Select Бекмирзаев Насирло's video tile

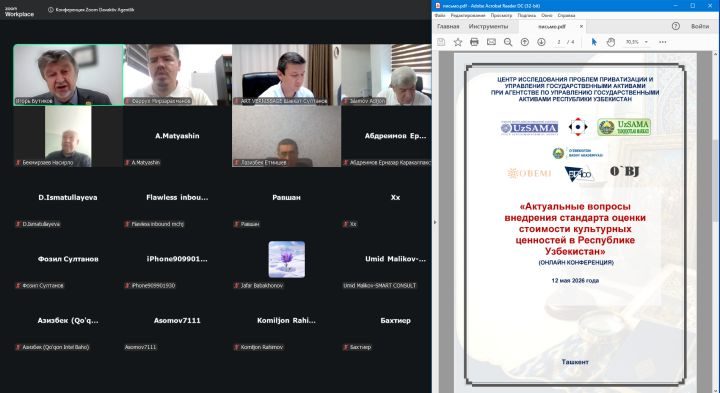[x=68, y=136]
